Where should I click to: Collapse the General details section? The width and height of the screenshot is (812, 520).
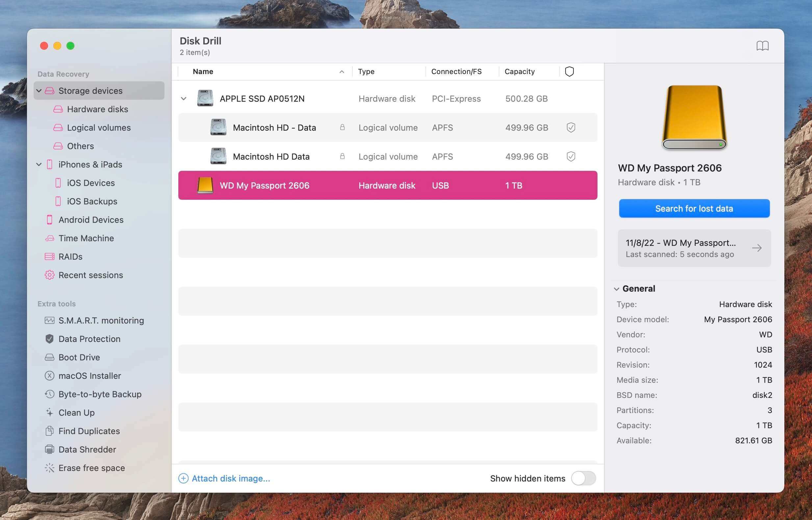point(616,289)
